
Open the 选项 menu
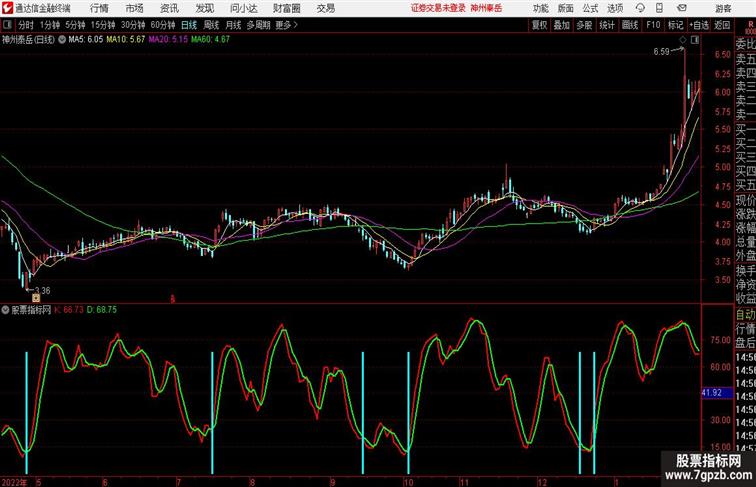pyautogui.click(x=615, y=8)
